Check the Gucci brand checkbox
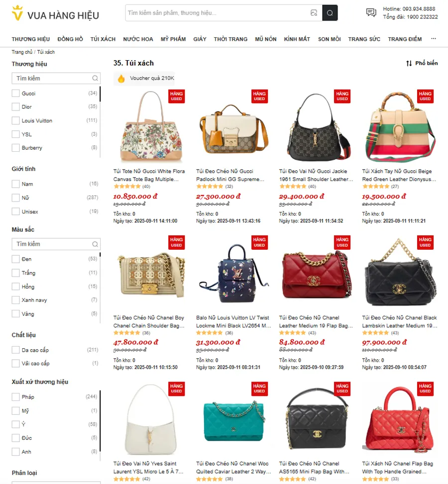The image size is (448, 484). pyautogui.click(x=15, y=93)
